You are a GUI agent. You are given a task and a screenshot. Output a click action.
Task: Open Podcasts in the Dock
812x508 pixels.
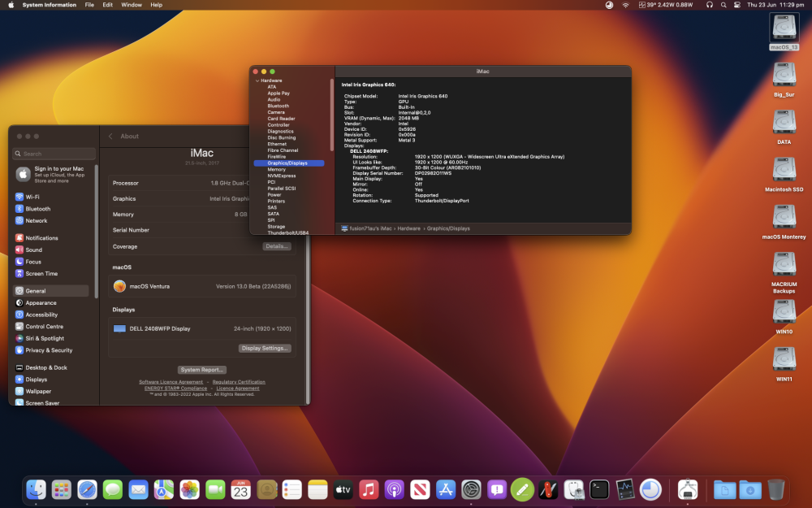coord(394,489)
